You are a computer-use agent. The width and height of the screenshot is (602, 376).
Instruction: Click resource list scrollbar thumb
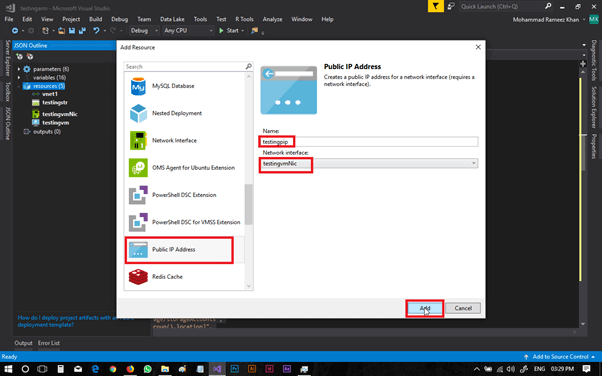pos(248,204)
